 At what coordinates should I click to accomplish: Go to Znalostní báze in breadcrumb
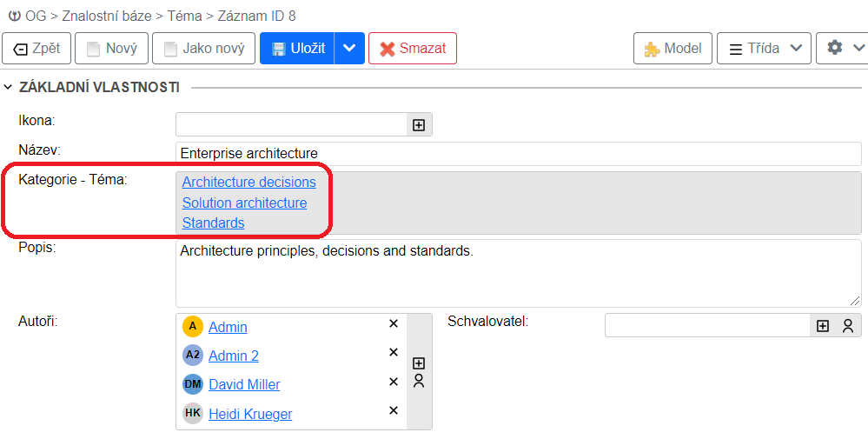[104, 16]
